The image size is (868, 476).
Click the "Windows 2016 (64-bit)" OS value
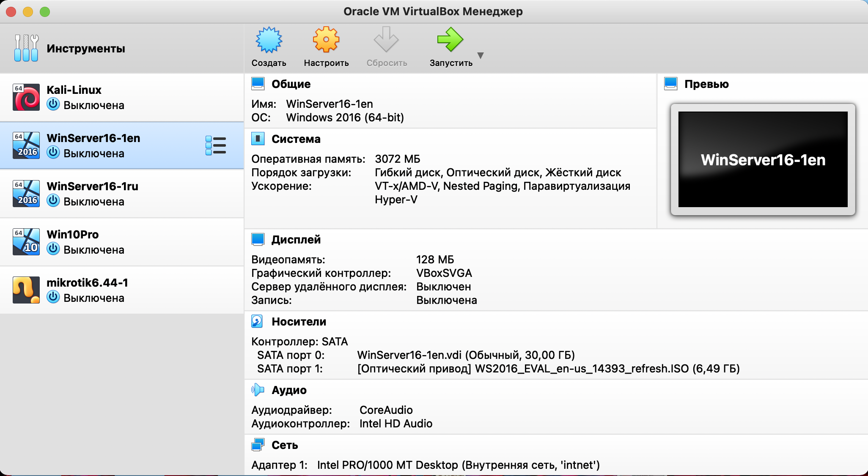345,118
